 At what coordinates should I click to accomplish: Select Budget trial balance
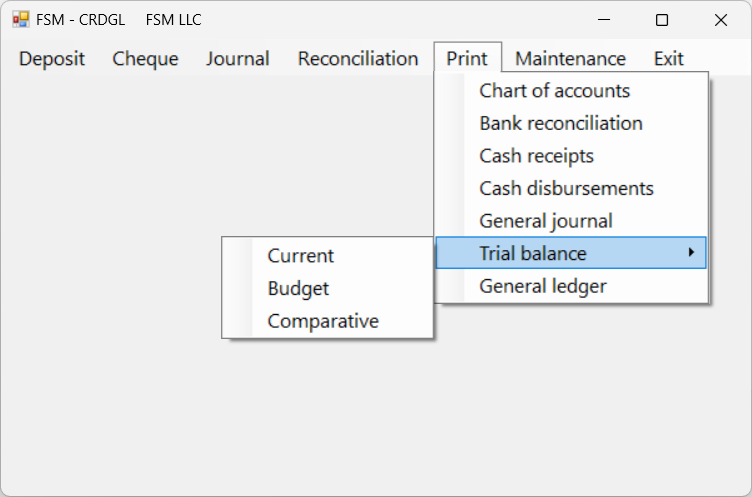click(298, 288)
